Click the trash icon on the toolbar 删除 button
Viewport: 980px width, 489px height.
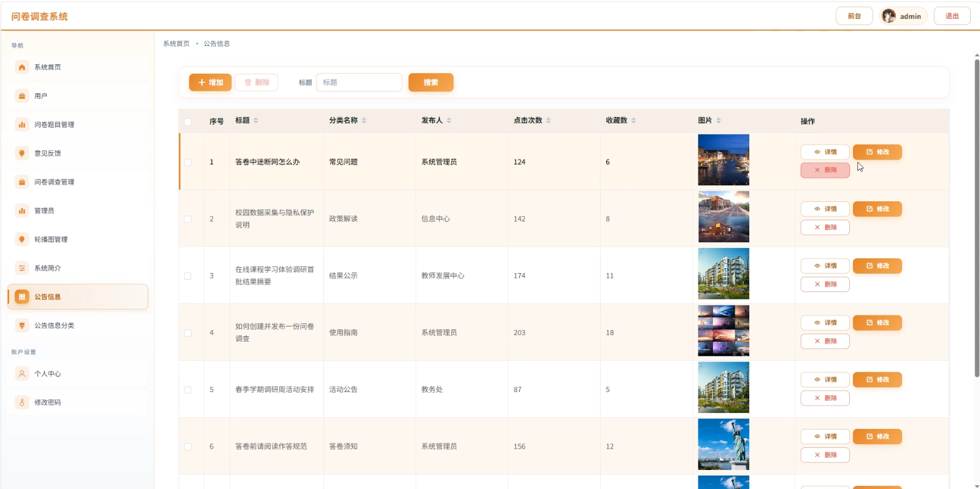click(248, 82)
